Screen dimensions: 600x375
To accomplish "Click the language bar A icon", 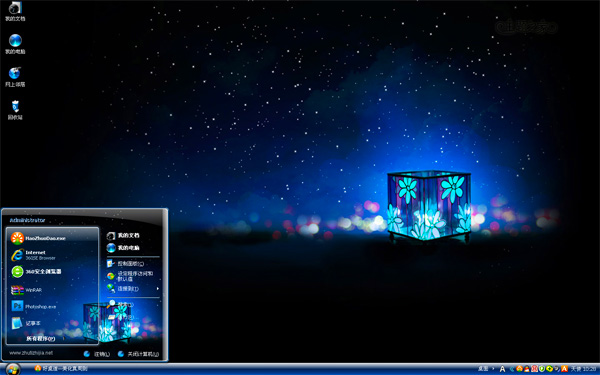I will coord(502,369).
